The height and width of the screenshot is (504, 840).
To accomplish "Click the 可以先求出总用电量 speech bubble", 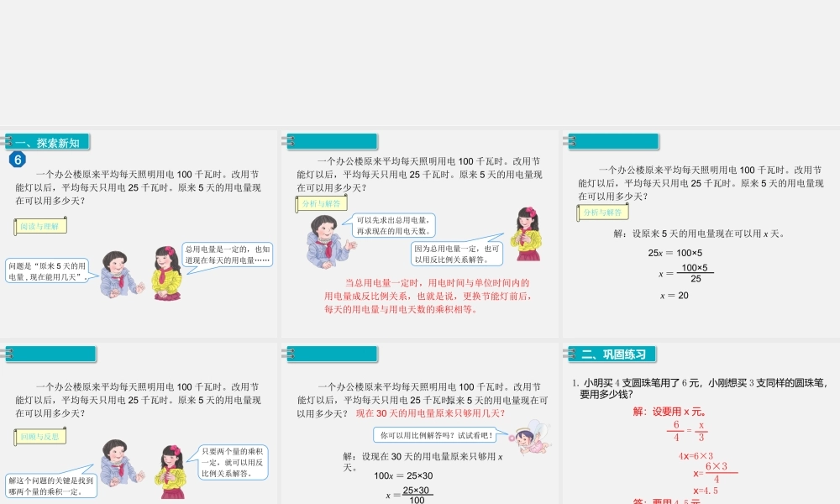I will tap(395, 223).
